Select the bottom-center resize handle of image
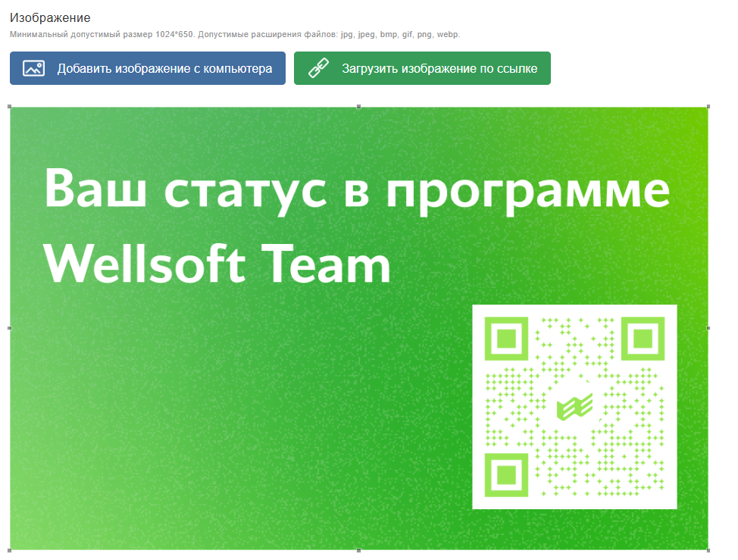Screen dimensions: 738x560 pos(359,549)
